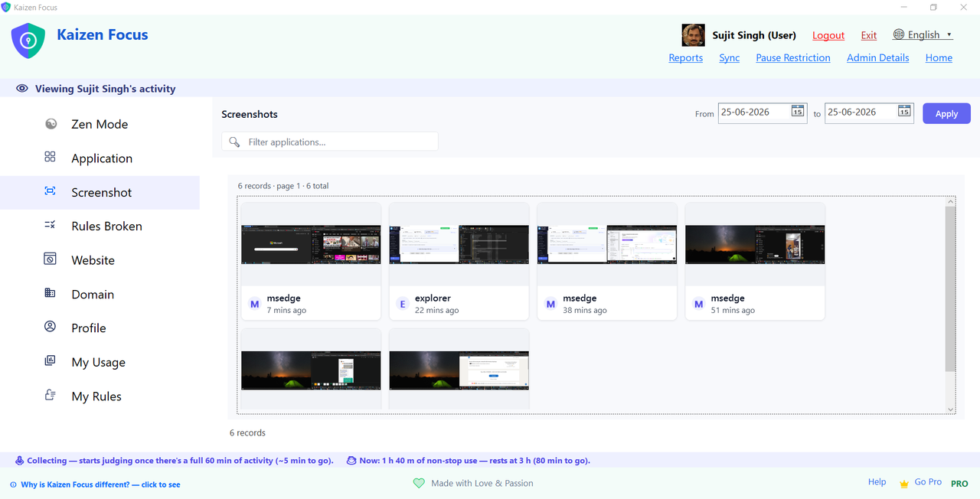
Task: Open the Reports link
Action: tap(686, 57)
